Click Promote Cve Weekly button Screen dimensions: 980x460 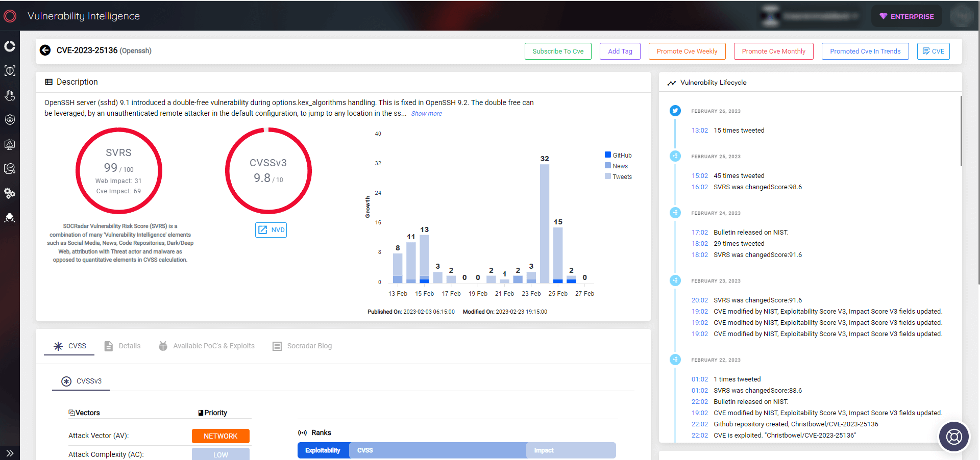tap(687, 51)
